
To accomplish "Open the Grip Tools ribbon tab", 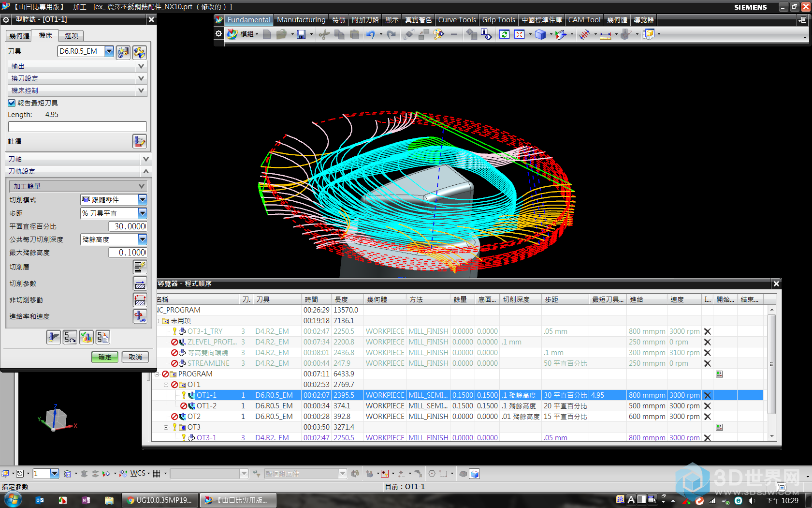I will coord(498,20).
